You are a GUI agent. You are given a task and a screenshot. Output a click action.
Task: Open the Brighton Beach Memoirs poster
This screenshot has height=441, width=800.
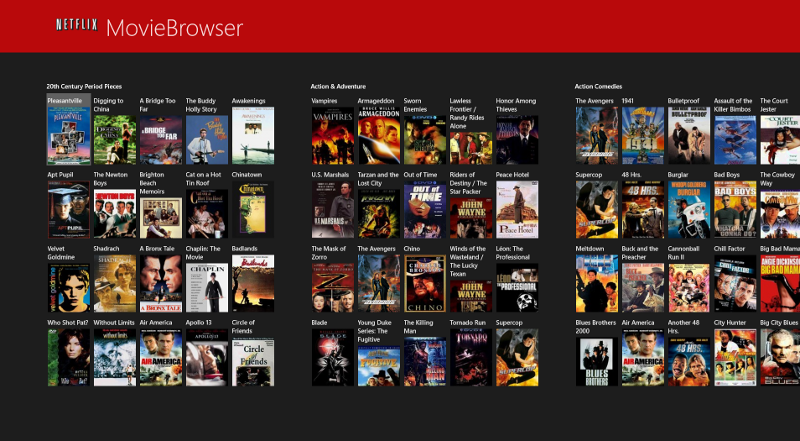(x=161, y=218)
